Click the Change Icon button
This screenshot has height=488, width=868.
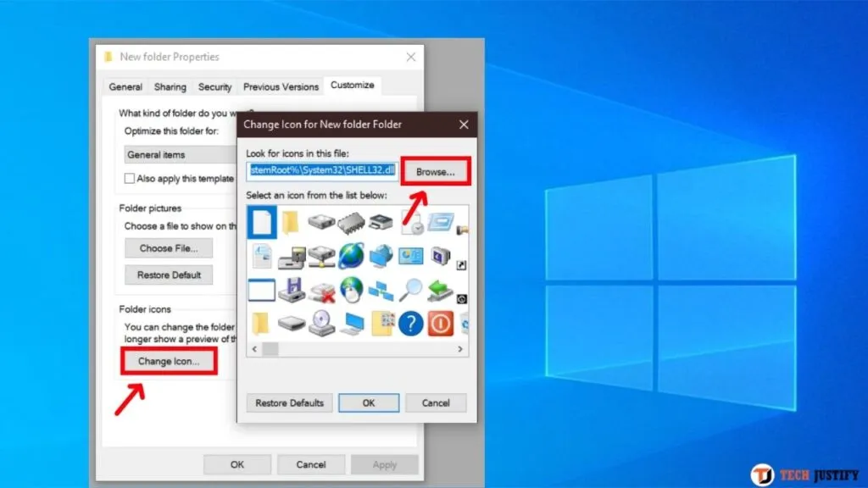[x=168, y=361]
